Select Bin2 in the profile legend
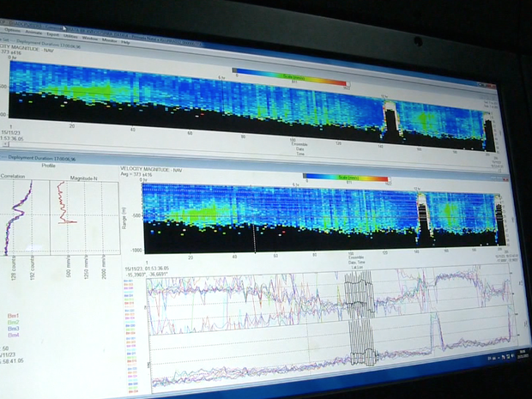Viewport: 532px width, 399px height. pos(14,322)
